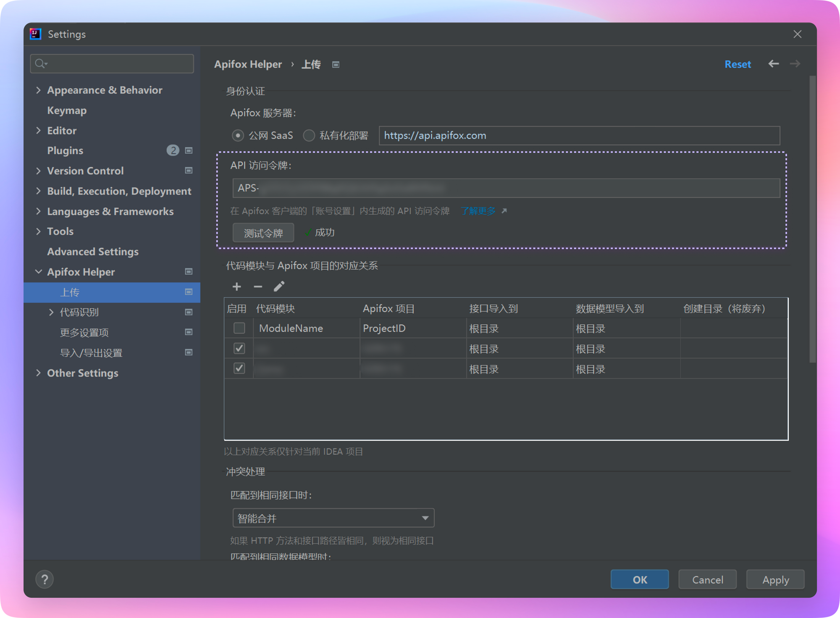Click the Apply button
This screenshot has width=840, height=618.
[775, 579]
